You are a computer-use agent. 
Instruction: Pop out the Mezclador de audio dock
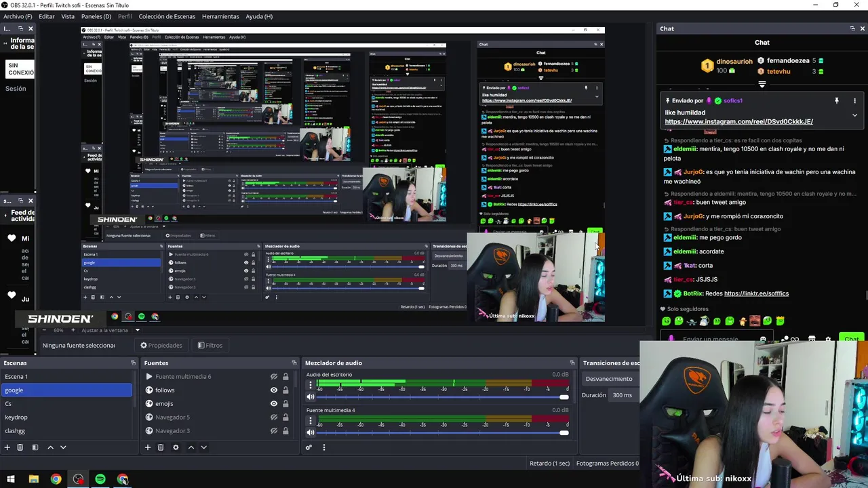572,363
